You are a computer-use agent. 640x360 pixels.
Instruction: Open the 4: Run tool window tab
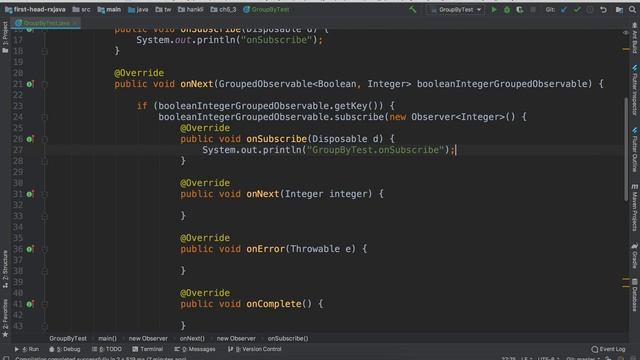click(27, 349)
